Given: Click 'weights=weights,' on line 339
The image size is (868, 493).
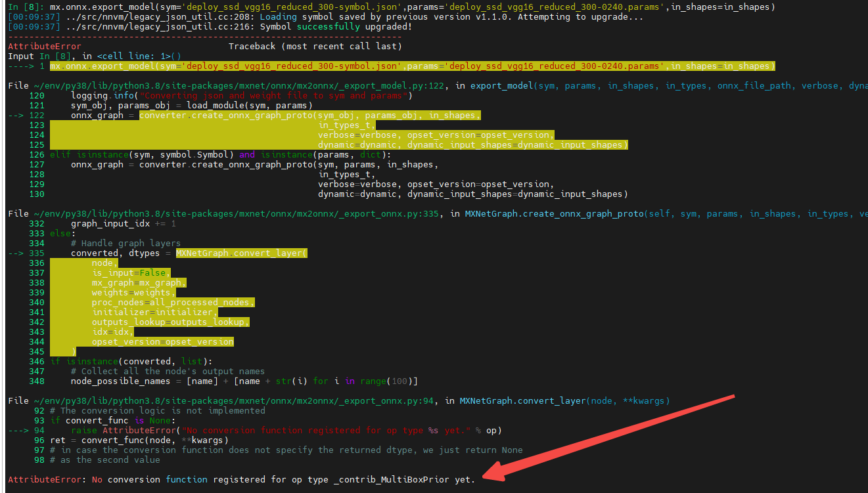Looking at the screenshot, I should click(x=134, y=292).
